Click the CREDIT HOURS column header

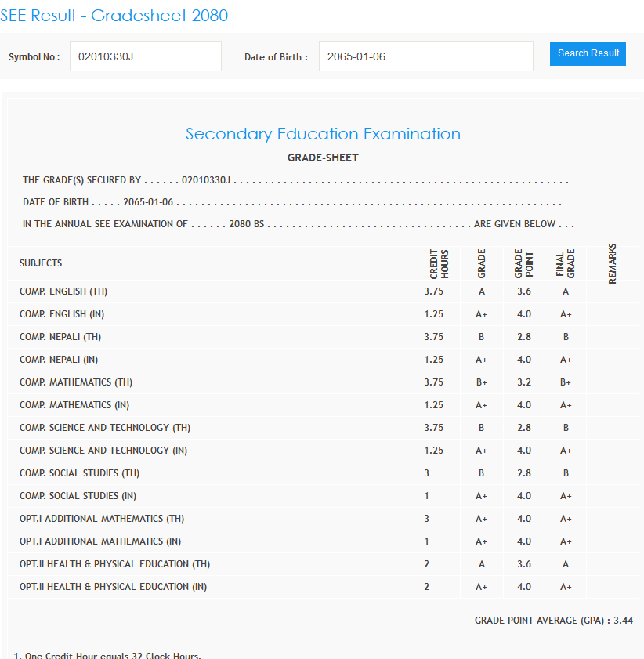tap(439, 264)
